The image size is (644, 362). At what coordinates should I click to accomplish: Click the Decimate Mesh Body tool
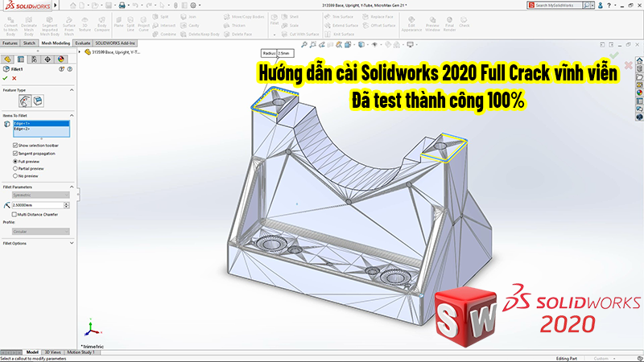29,27
